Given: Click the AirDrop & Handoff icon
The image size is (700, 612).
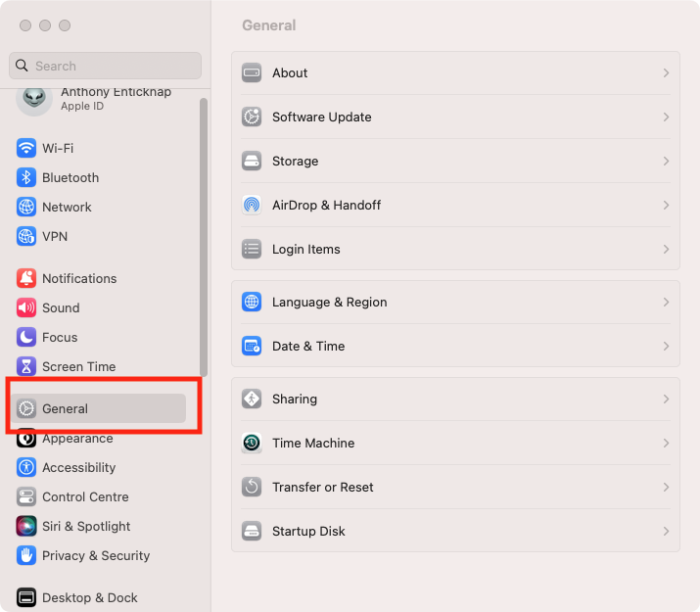Looking at the screenshot, I should [252, 206].
